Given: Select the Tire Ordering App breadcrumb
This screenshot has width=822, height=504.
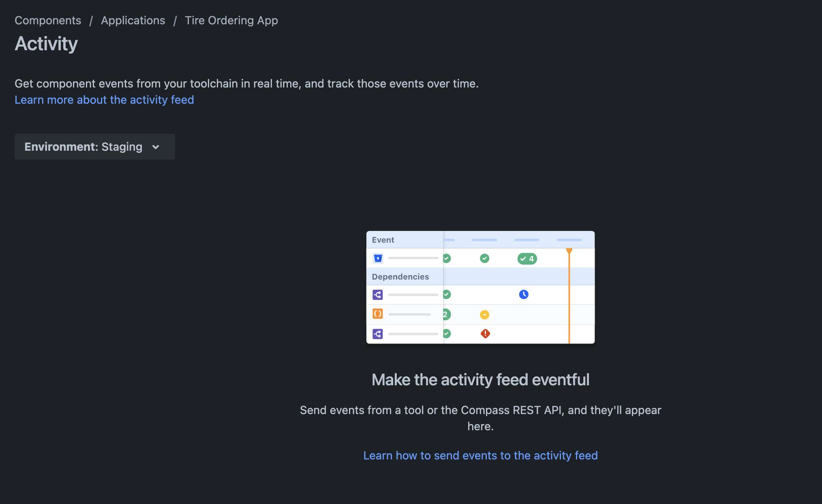Looking at the screenshot, I should point(231,20).
